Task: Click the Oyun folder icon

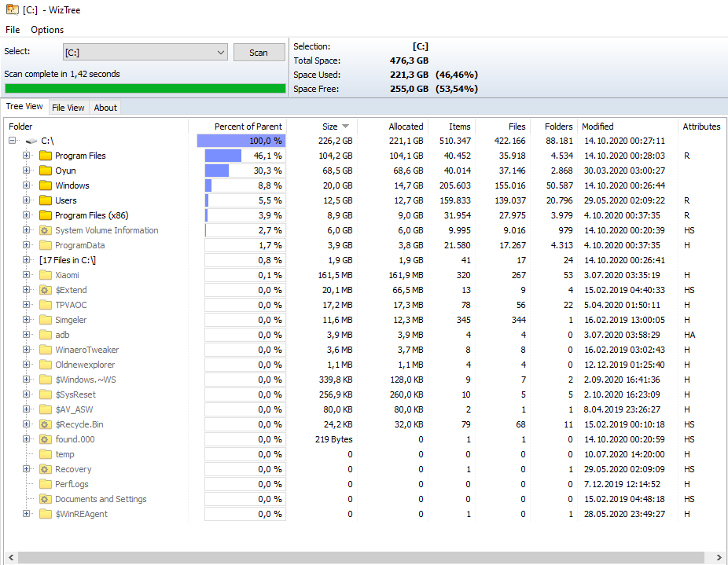Action: (45, 171)
